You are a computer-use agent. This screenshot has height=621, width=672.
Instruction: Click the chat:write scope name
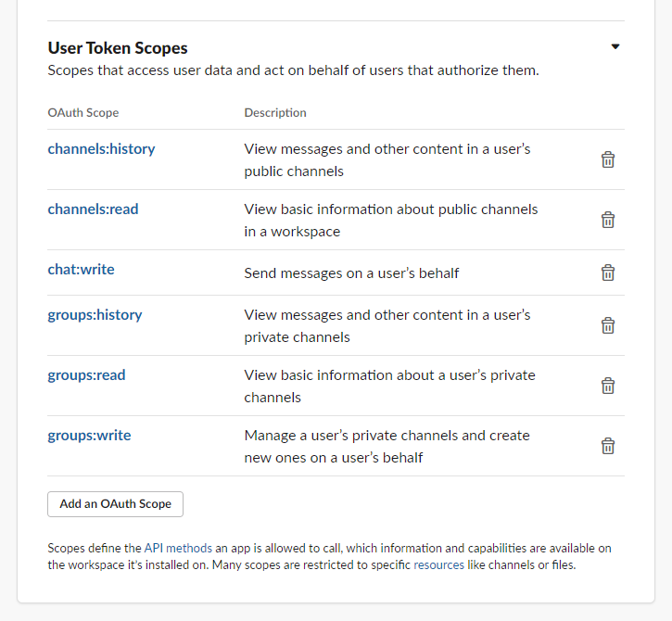81,269
